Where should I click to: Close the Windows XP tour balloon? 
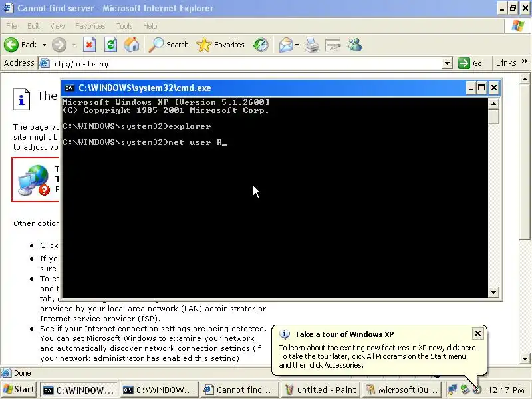[x=477, y=334]
